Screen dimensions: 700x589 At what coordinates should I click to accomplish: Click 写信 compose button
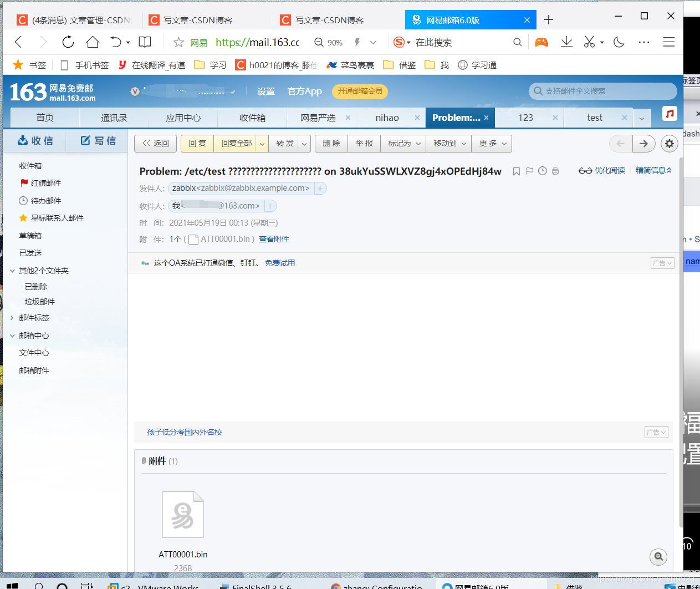click(98, 141)
